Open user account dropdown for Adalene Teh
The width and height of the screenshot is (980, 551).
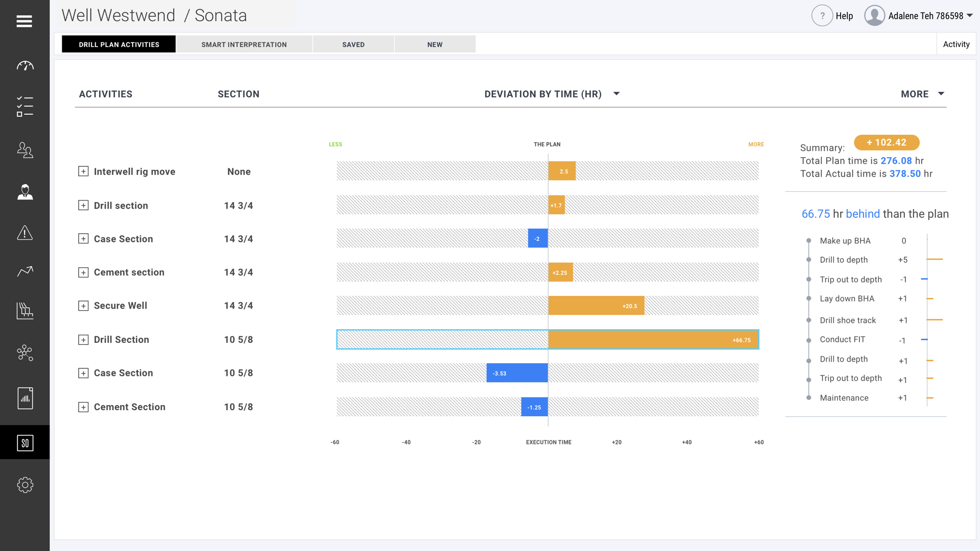pyautogui.click(x=969, y=16)
